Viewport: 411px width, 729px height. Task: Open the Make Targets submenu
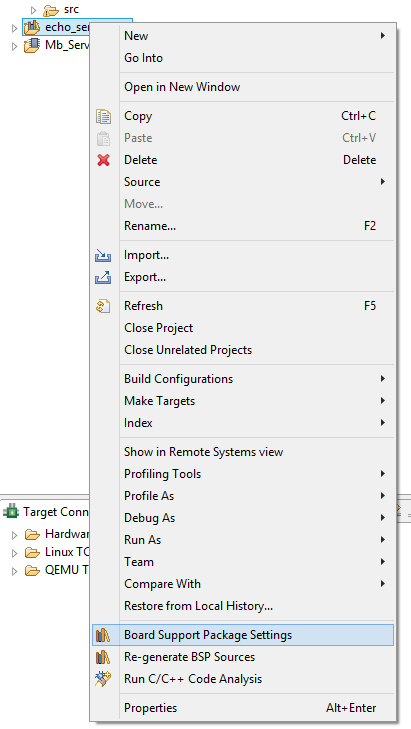point(243,401)
